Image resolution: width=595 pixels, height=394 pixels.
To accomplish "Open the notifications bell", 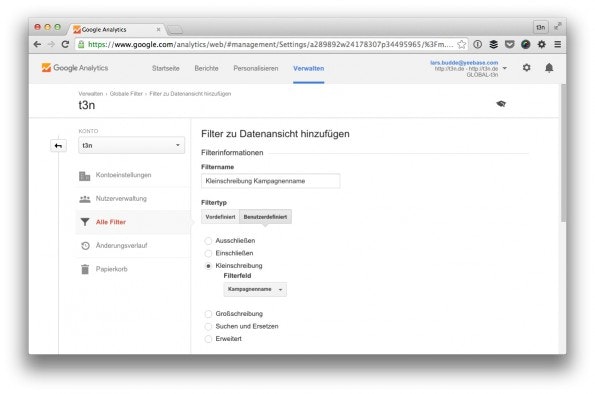I will pos(549,68).
